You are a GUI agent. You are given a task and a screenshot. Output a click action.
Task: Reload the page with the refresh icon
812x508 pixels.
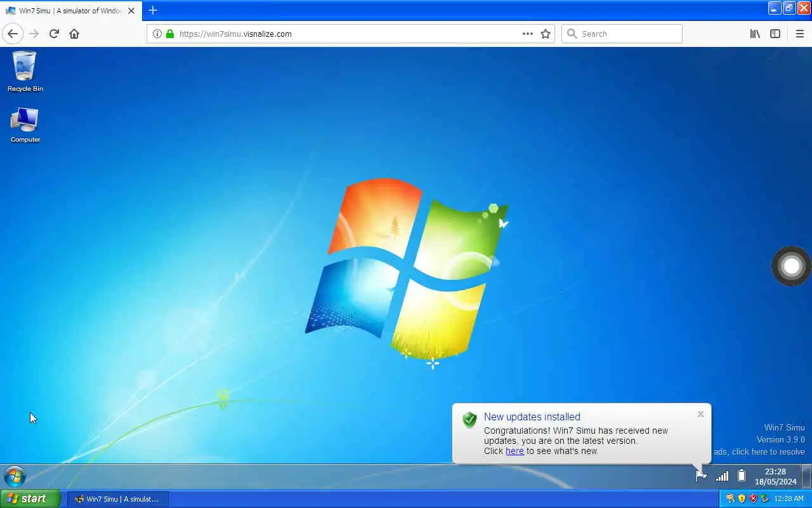(x=54, y=34)
